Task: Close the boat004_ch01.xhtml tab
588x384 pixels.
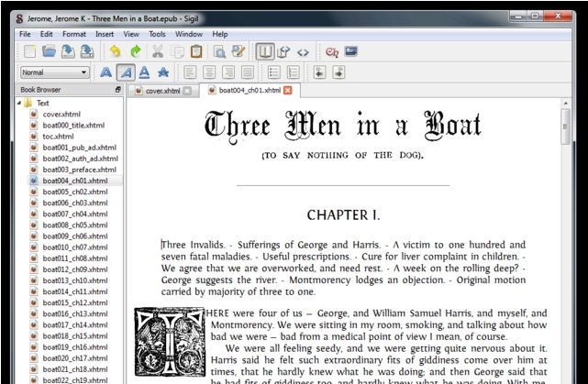Action: click(287, 91)
